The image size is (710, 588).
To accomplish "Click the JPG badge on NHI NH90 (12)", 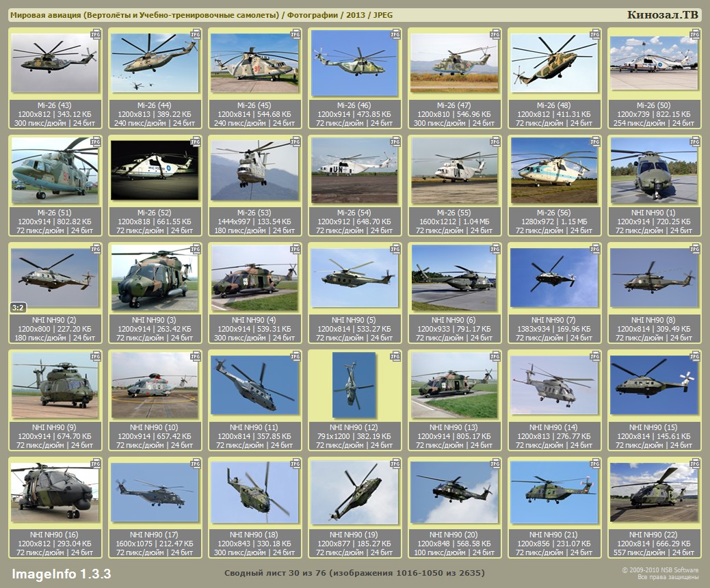I will [x=395, y=356].
